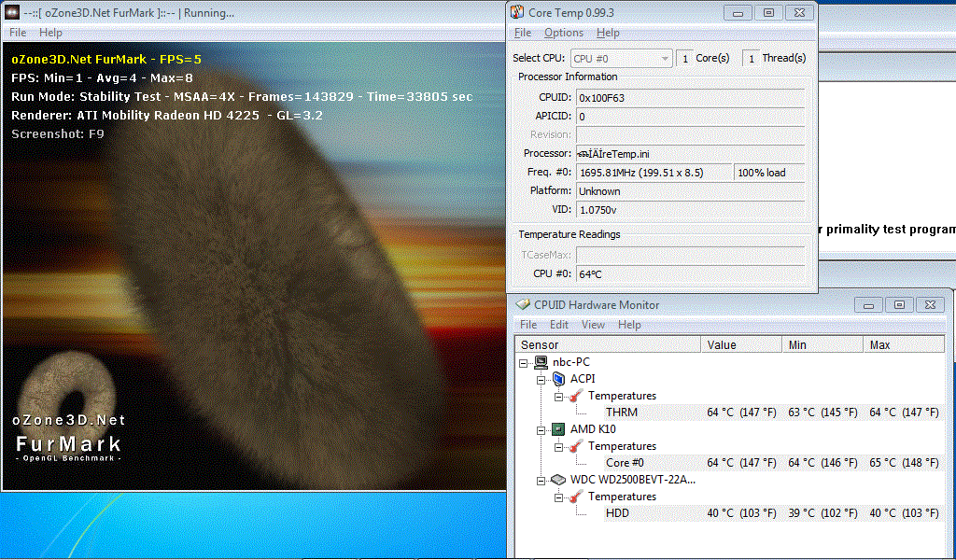This screenshot has height=560, width=956.
Task: Click the AMD K10 chip icon
Action: pos(558,429)
